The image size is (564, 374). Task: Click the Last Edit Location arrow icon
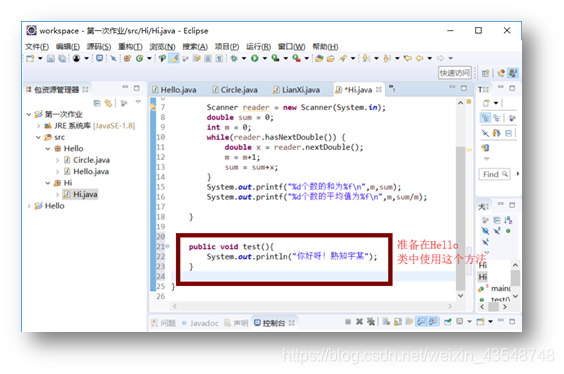tap(408, 58)
